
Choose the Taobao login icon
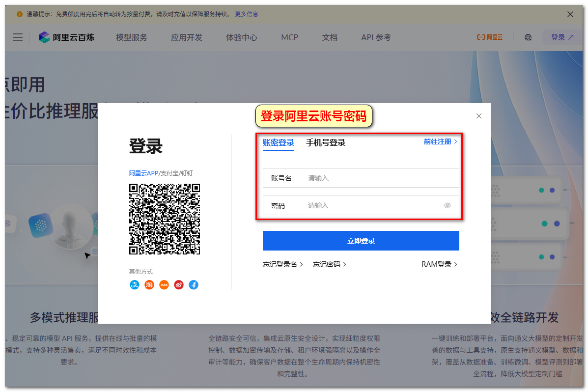click(x=149, y=285)
